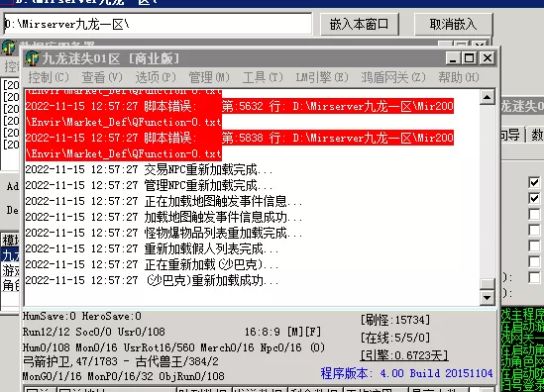
Task: Maximize the 九龙迷失01区 window
Action: point(469,58)
